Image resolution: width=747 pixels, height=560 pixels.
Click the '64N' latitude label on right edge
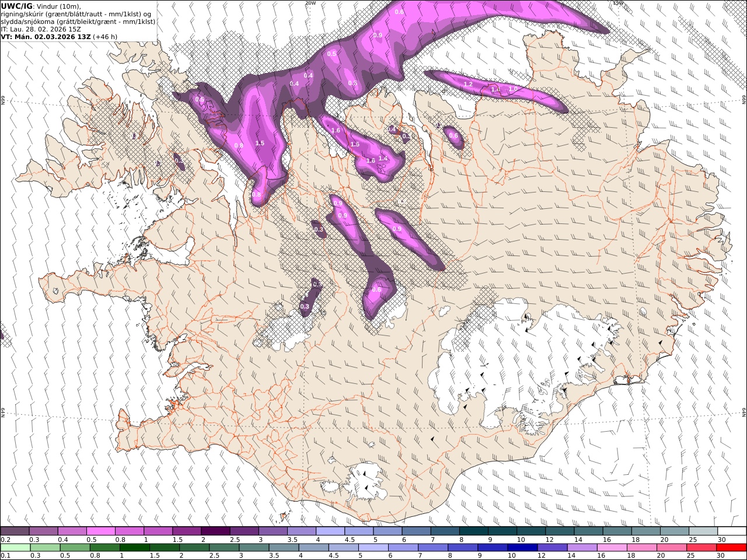tap(744, 412)
